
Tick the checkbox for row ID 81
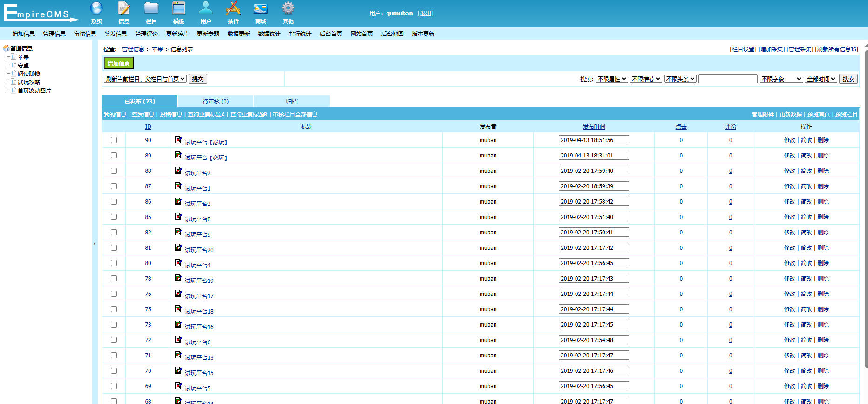pos(114,247)
